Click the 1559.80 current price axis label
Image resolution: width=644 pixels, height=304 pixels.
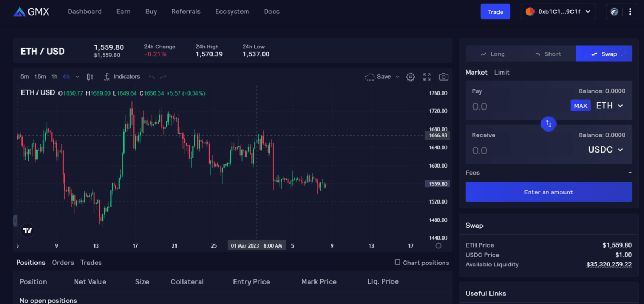coord(438,184)
